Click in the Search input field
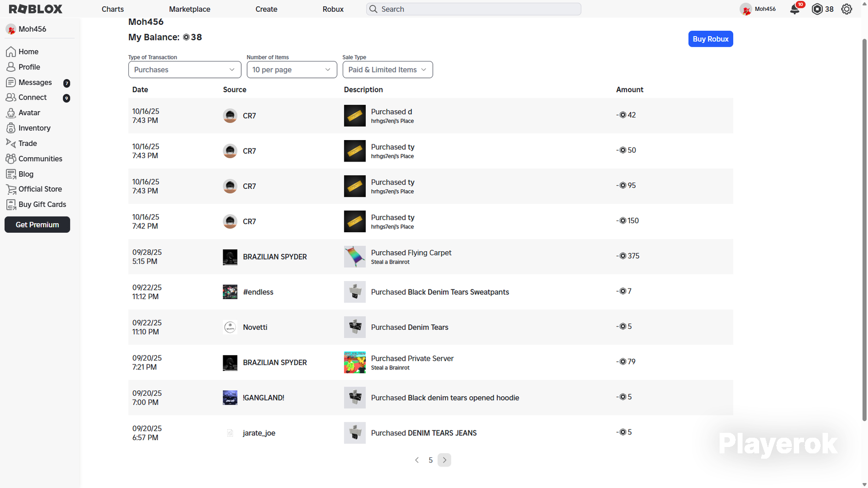 (x=474, y=9)
